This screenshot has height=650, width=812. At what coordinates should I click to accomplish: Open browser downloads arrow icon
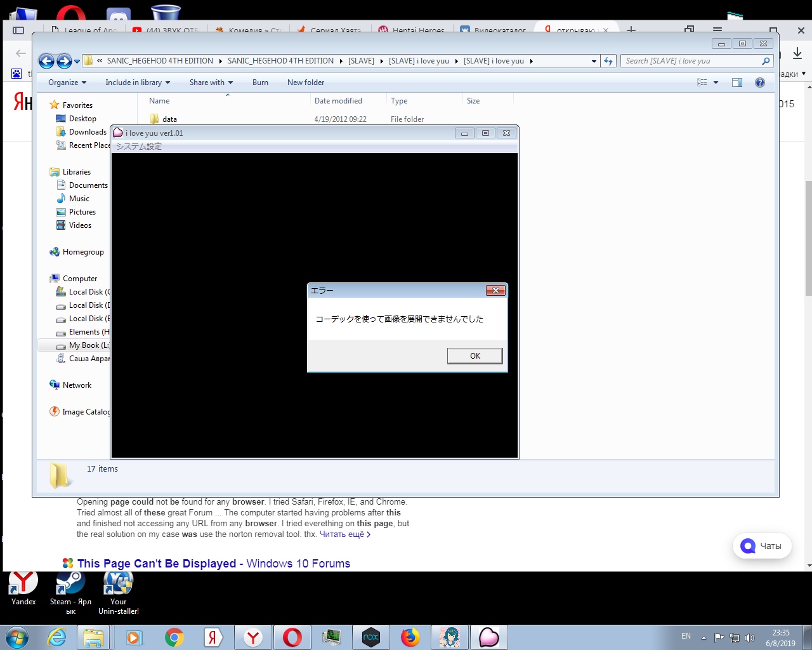pyautogui.click(x=797, y=53)
